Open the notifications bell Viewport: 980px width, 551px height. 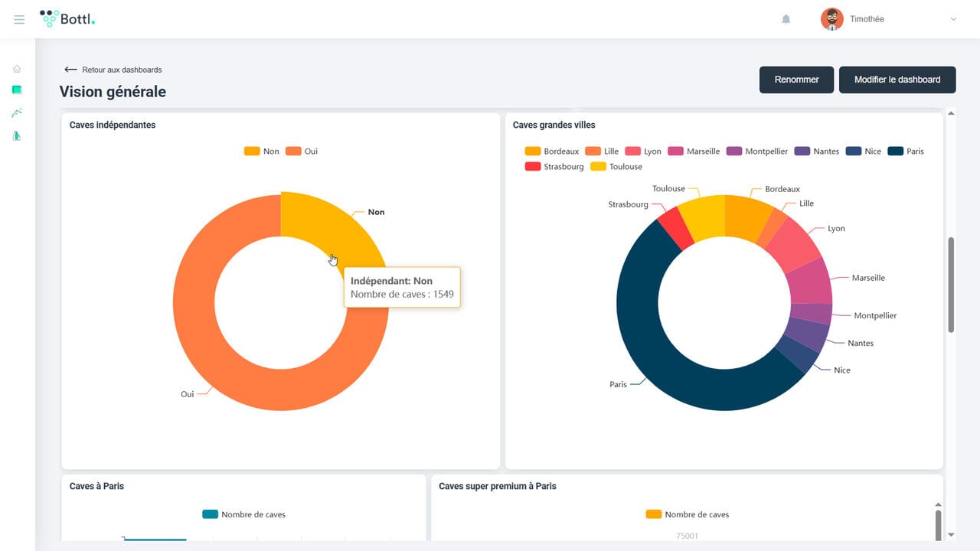786,19
